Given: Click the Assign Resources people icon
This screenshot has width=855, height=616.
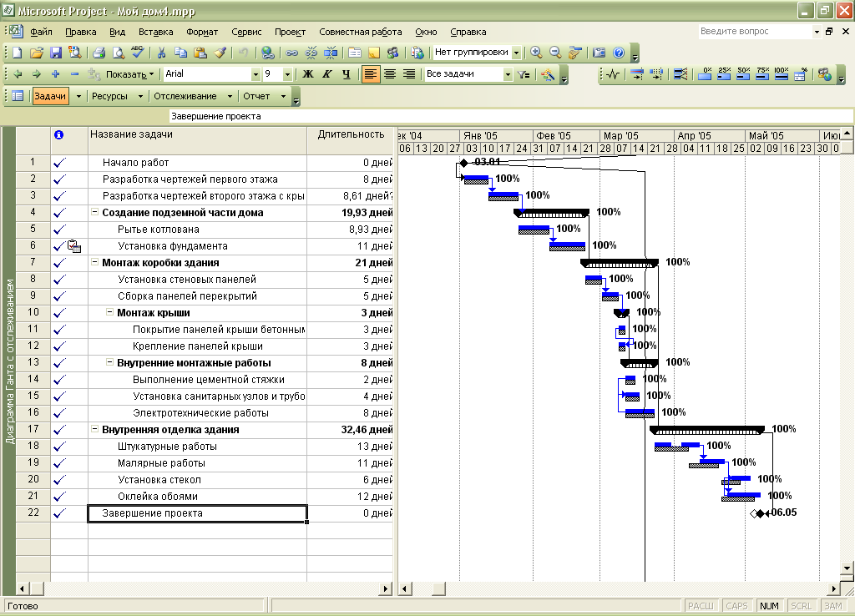Looking at the screenshot, I should (393, 53).
